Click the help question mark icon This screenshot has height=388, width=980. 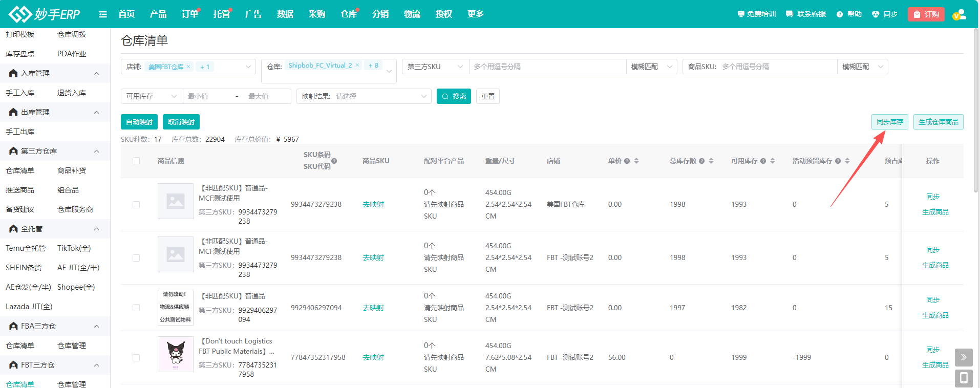click(x=840, y=14)
